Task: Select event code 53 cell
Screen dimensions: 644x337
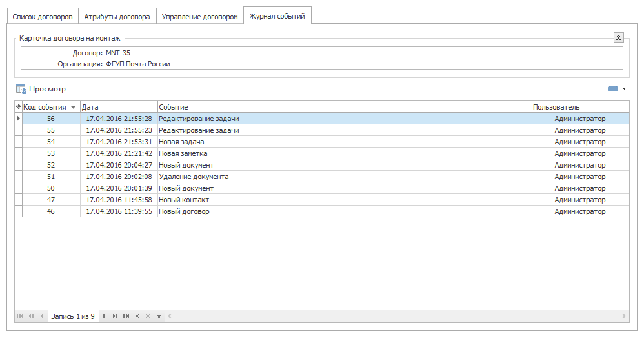Action: point(51,153)
